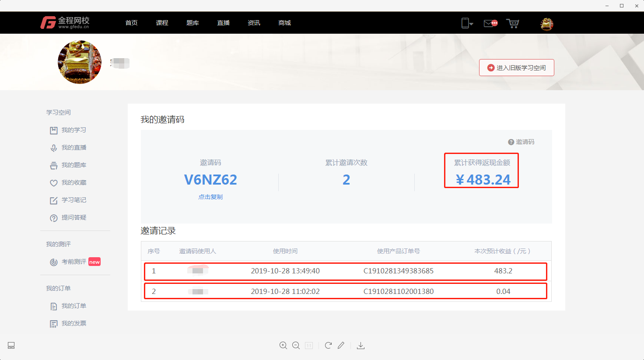The height and width of the screenshot is (360, 644).
Task: Click the 累计邀请次数 label
Action: pos(346,163)
